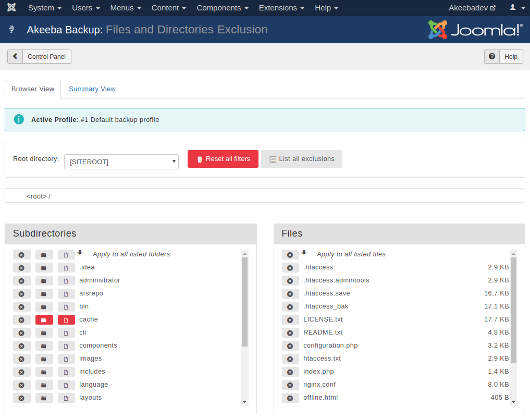The height and width of the screenshot is (420, 530).
Task: Click the Akeeba Backup title icon
Action: tap(12, 29)
